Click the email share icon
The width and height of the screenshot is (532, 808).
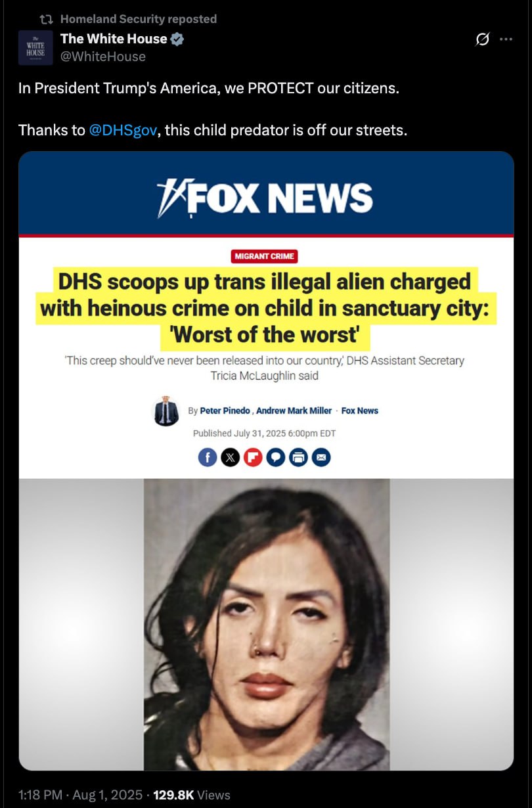(x=321, y=457)
